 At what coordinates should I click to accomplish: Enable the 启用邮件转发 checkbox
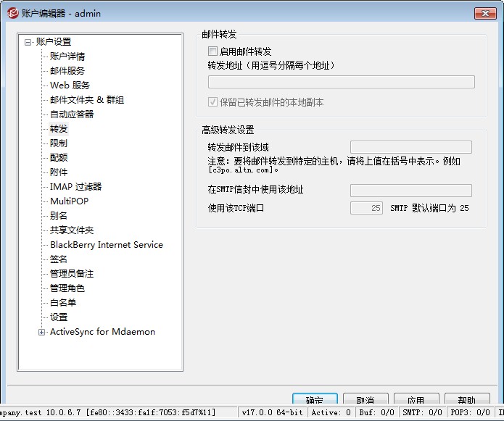(212, 51)
